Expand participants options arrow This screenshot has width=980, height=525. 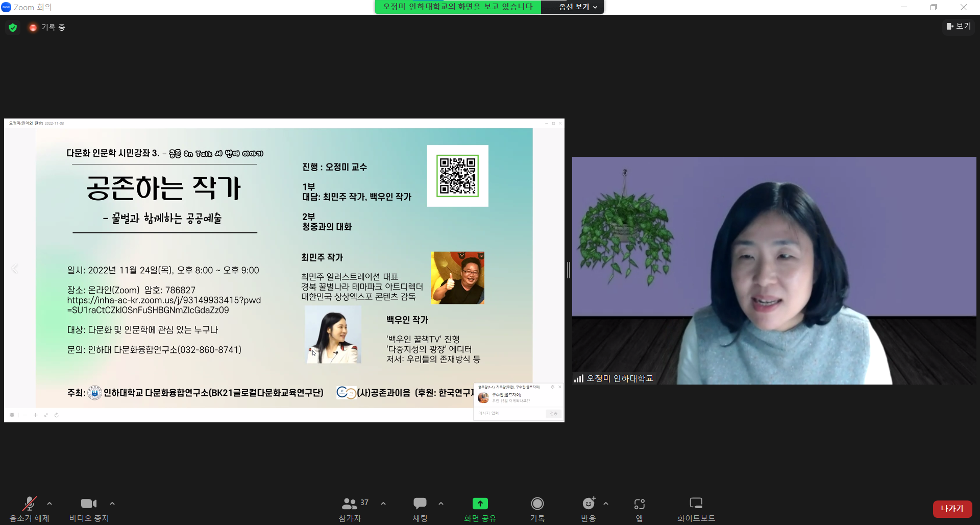click(x=383, y=504)
